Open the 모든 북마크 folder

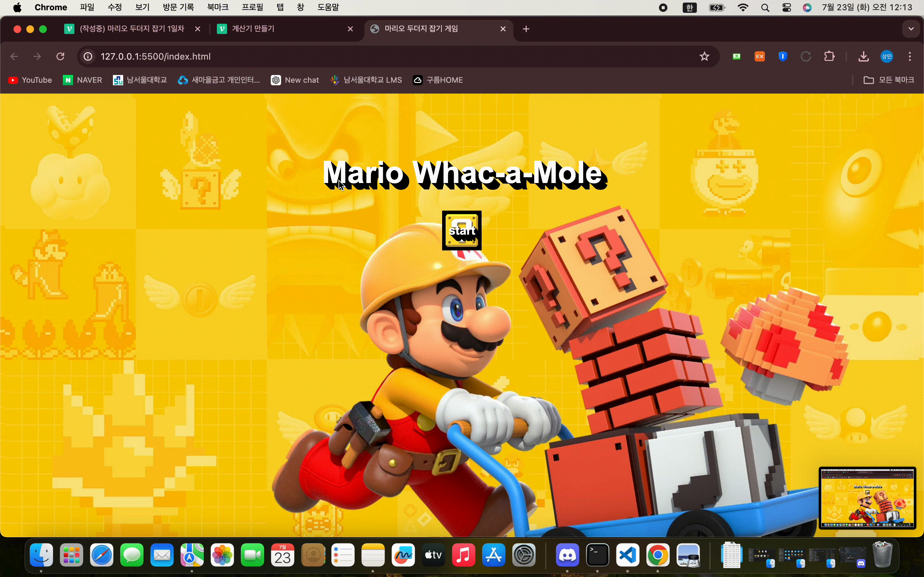click(x=889, y=80)
